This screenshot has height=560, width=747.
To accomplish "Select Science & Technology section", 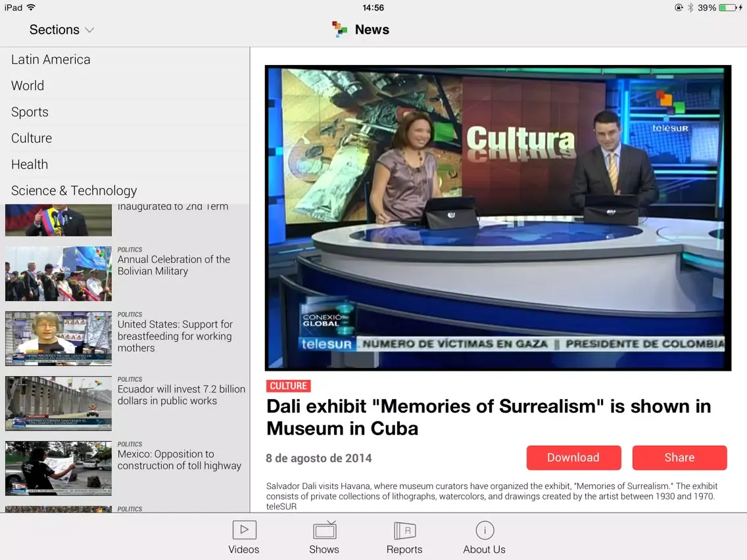I will [125, 191].
